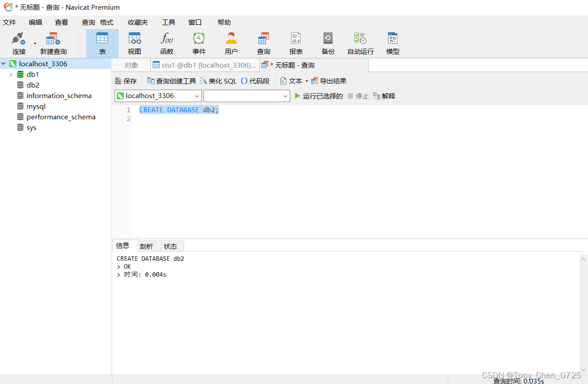Open the Backup (备份) toolbar icon
This screenshot has width=588, height=384.
tap(328, 44)
